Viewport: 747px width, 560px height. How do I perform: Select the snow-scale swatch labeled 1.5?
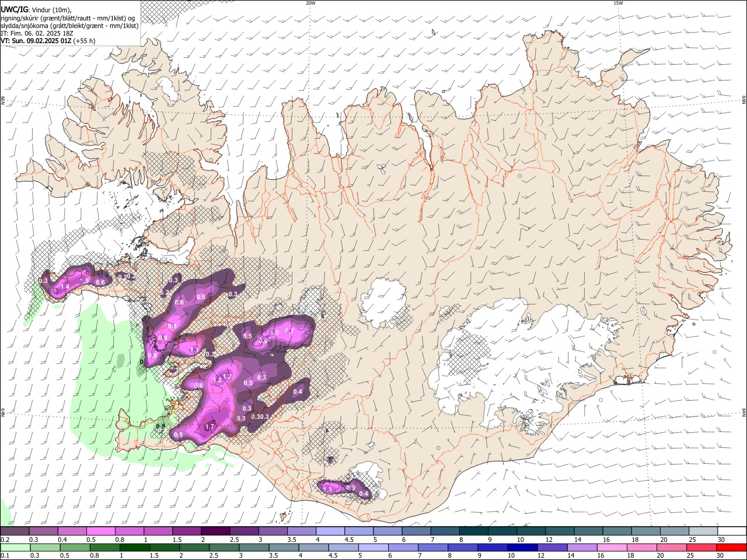coord(187,531)
